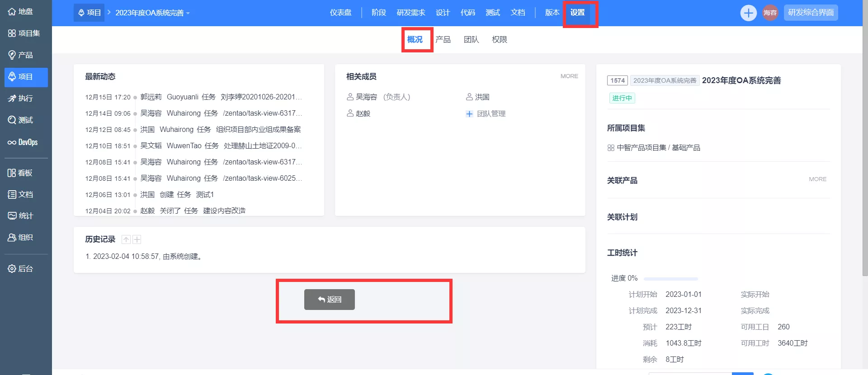Open the 地盘 home icon in sidebar
The width and height of the screenshot is (868, 375).
(x=12, y=12)
